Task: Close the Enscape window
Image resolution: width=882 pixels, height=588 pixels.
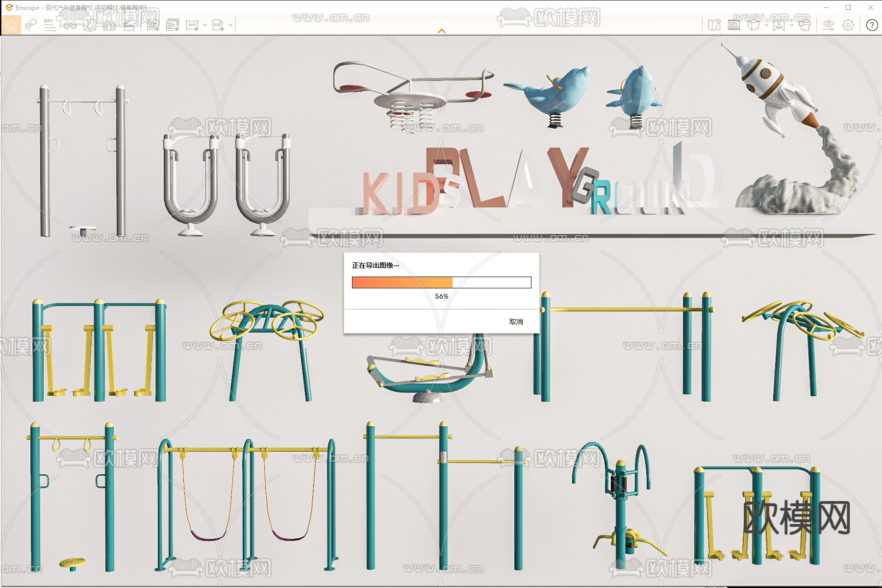Action: pos(871,7)
